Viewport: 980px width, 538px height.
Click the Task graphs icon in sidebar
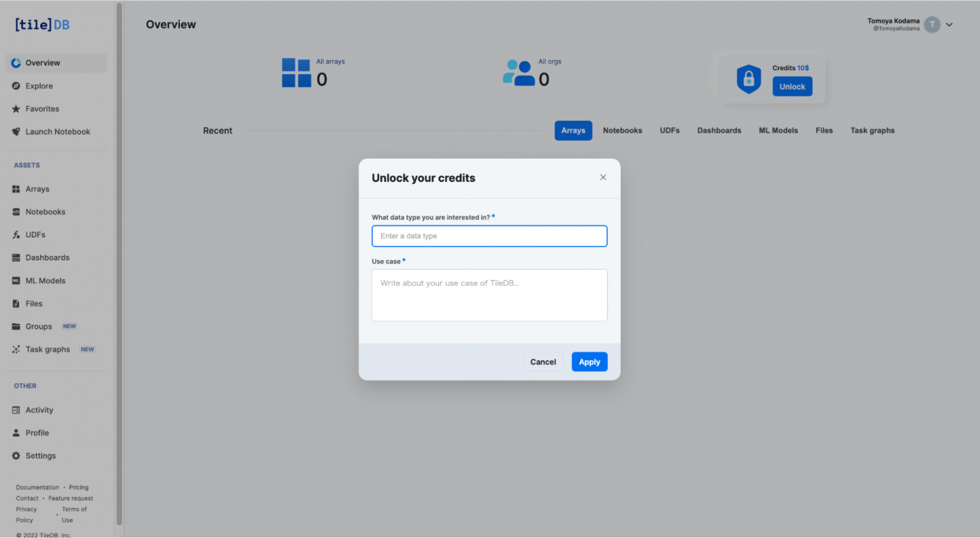(x=16, y=350)
